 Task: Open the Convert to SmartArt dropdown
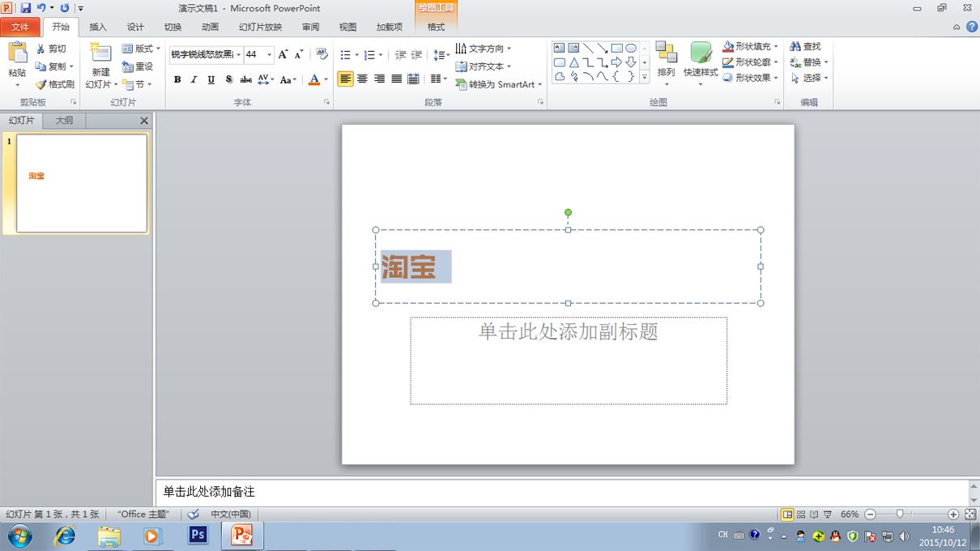[499, 84]
